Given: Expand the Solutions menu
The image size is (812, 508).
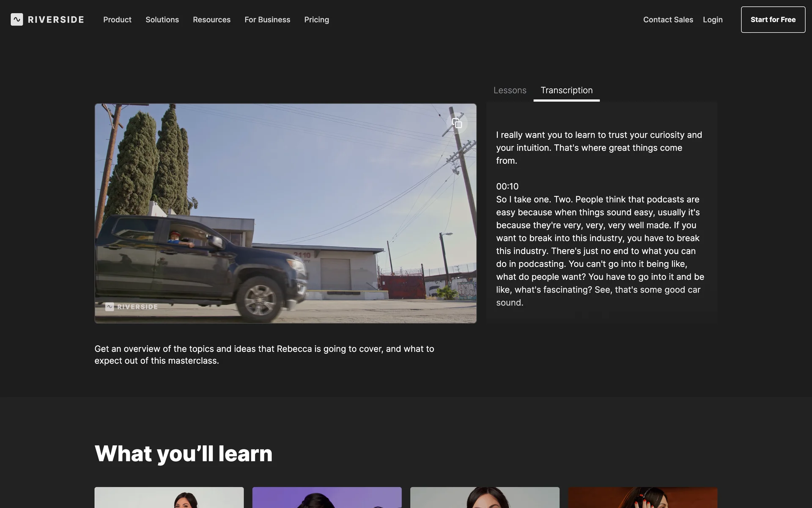Looking at the screenshot, I should tap(162, 19).
